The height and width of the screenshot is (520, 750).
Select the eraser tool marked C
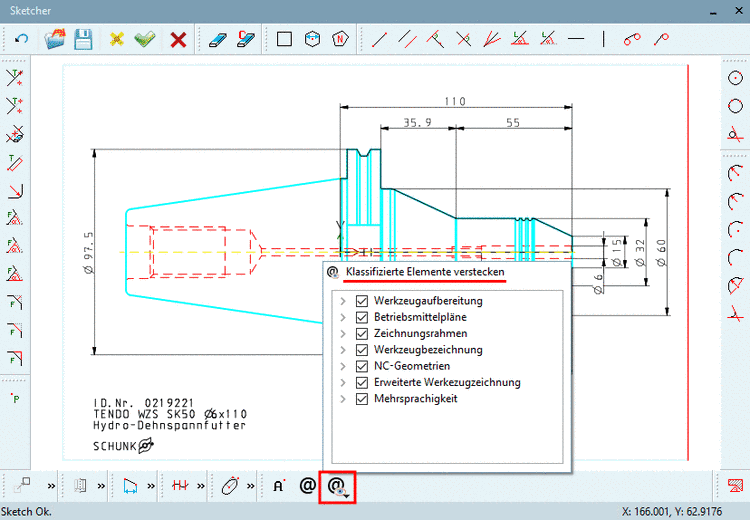[x=246, y=39]
